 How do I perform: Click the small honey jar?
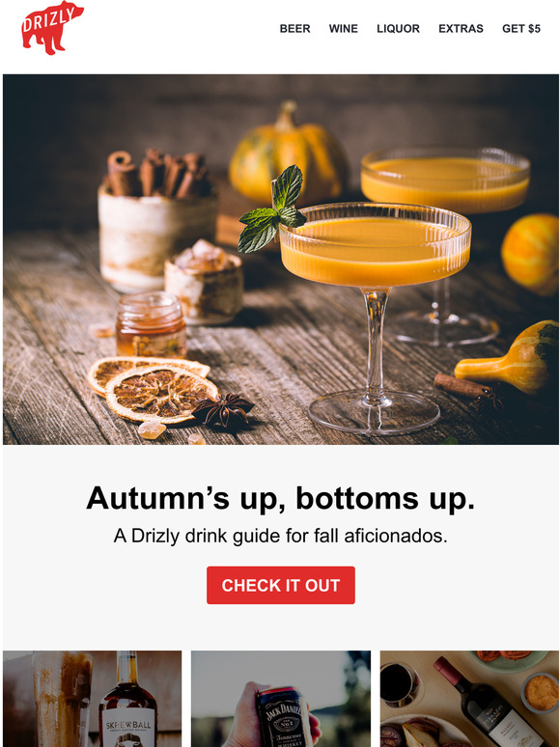[x=151, y=324]
